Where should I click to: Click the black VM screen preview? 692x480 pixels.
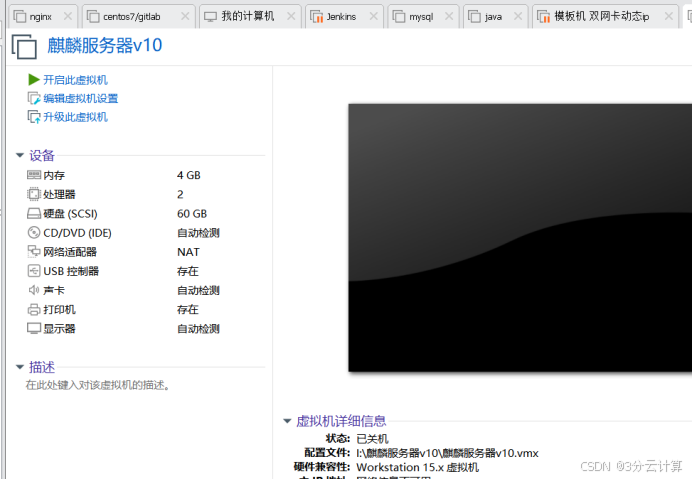[520, 238]
